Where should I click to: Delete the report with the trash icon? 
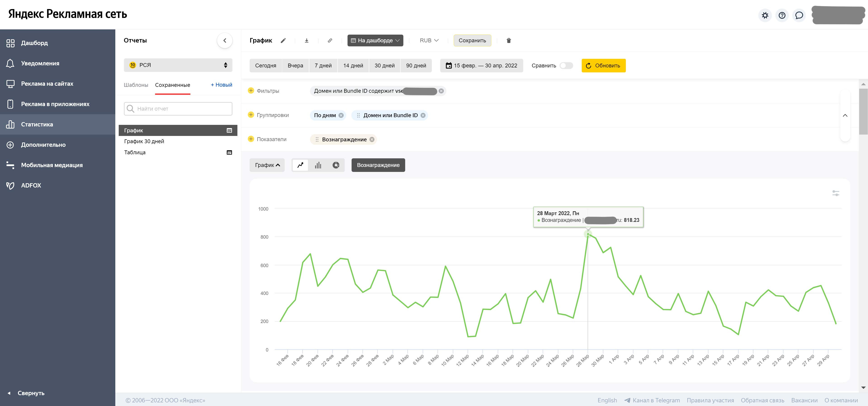509,40
